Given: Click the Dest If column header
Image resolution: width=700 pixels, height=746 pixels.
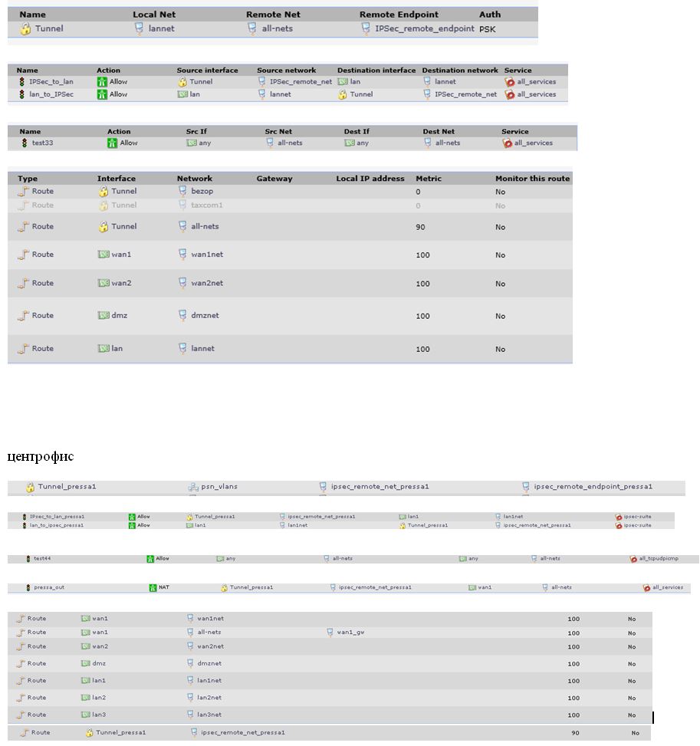Looking at the screenshot, I should [357, 131].
